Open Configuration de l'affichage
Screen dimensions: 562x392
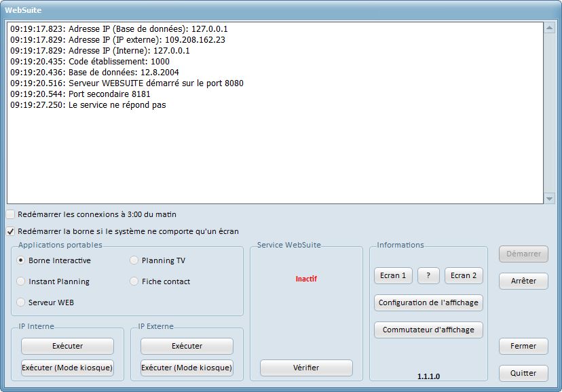point(428,303)
